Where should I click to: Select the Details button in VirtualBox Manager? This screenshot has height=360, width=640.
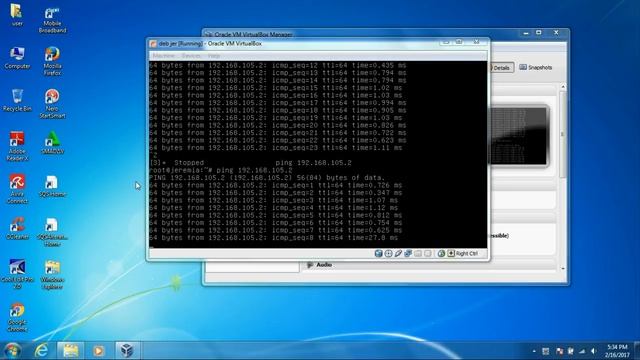pyautogui.click(x=501, y=68)
